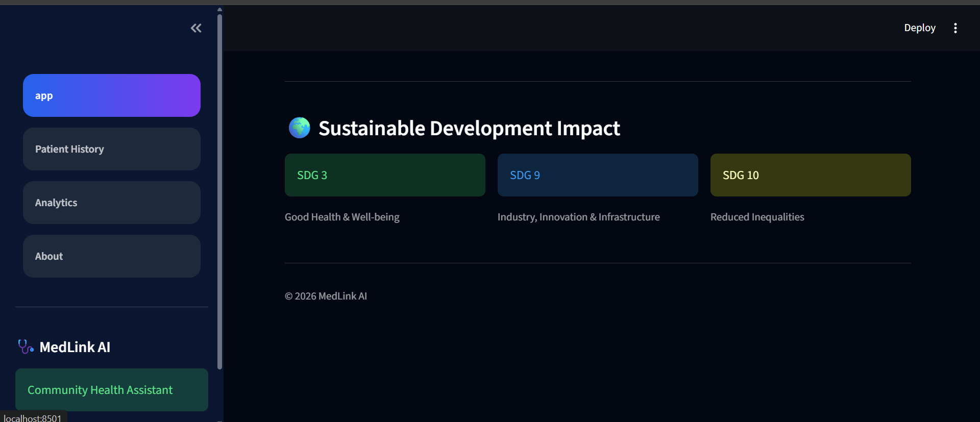The width and height of the screenshot is (980, 422).
Task: Click Industry, Innovation & Infrastructure caption
Action: (x=578, y=217)
